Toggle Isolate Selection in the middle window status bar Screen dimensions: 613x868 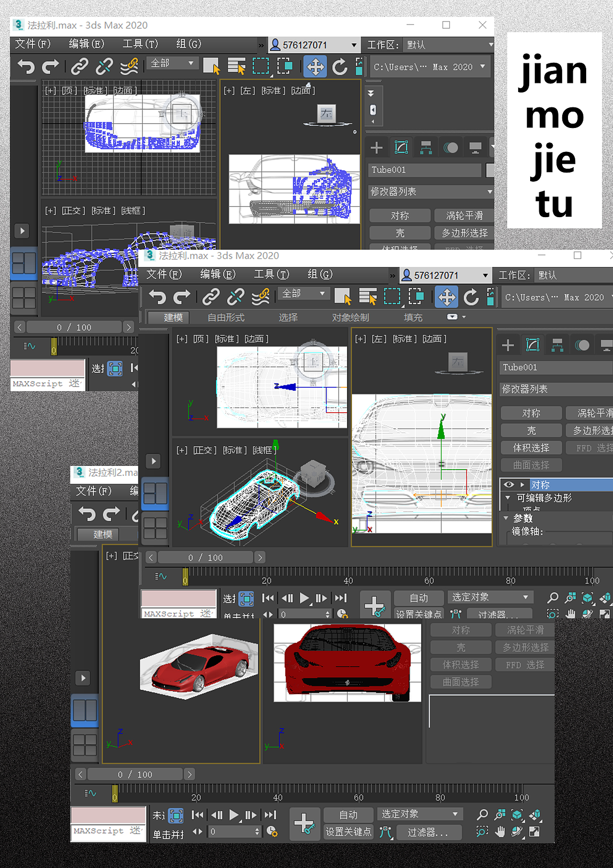click(x=247, y=598)
